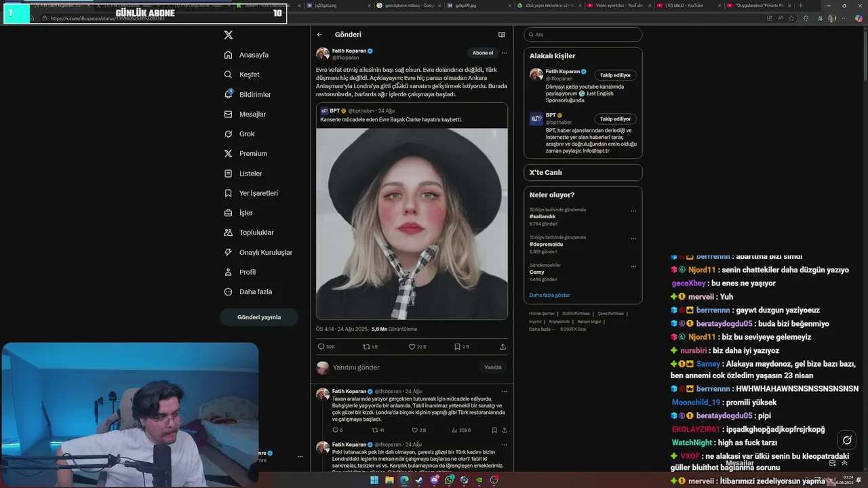The height and width of the screenshot is (488, 868).
Task: Click the repost icon with 1 B count
Action: coord(367,346)
